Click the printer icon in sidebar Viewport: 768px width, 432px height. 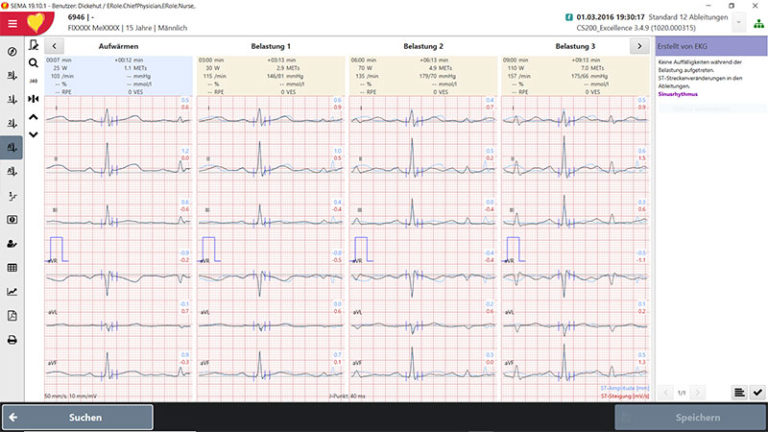pos(12,340)
